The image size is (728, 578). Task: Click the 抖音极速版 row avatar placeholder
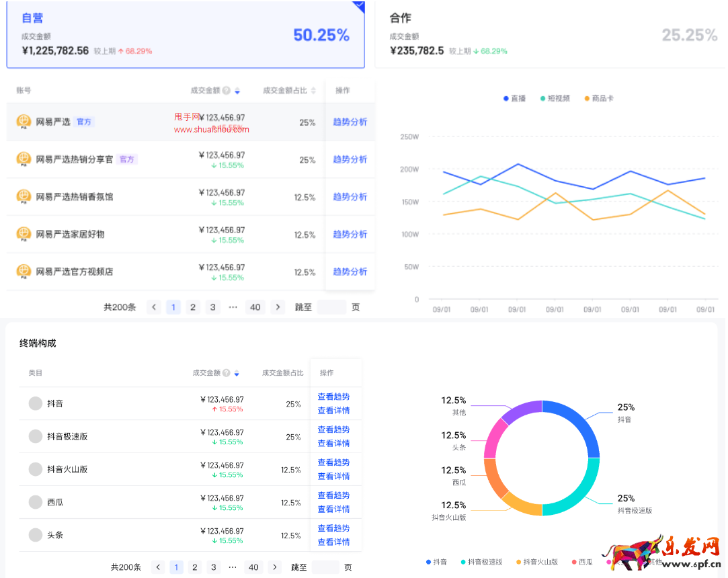(36, 436)
